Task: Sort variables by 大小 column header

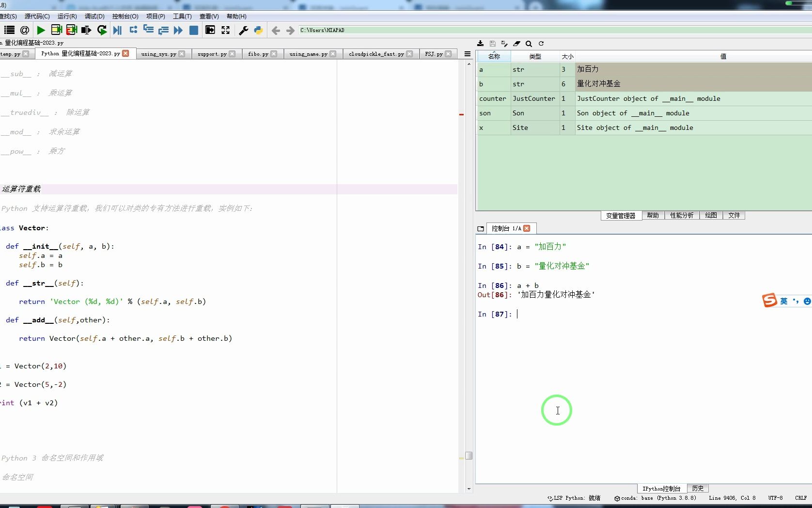Action: 568,57
